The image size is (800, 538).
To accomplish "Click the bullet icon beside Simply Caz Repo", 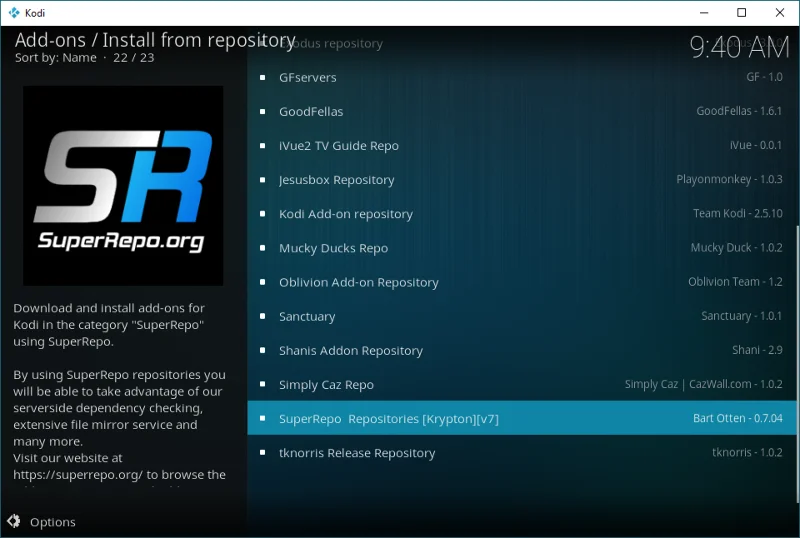I will [x=262, y=385].
